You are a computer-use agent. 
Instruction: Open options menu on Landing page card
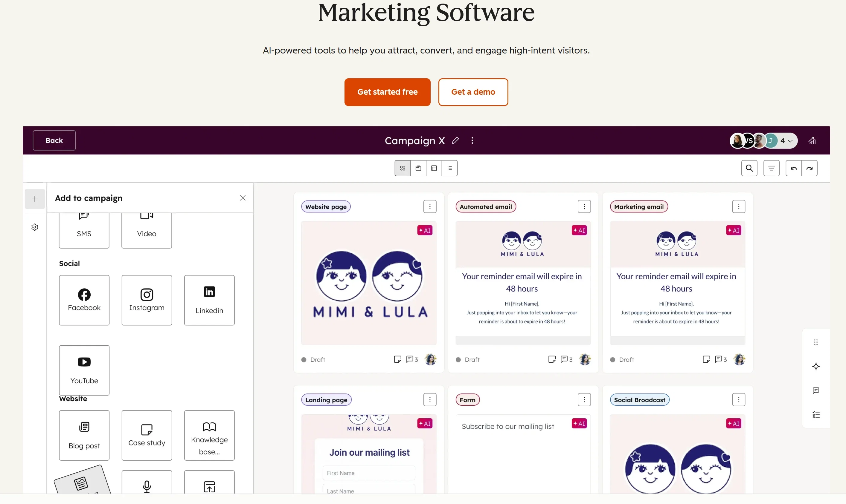430,400
